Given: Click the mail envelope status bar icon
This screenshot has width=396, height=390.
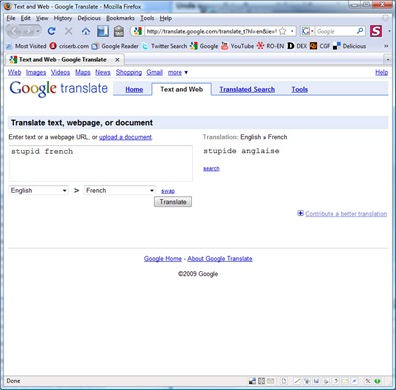Looking at the screenshot, I should click(270, 381).
